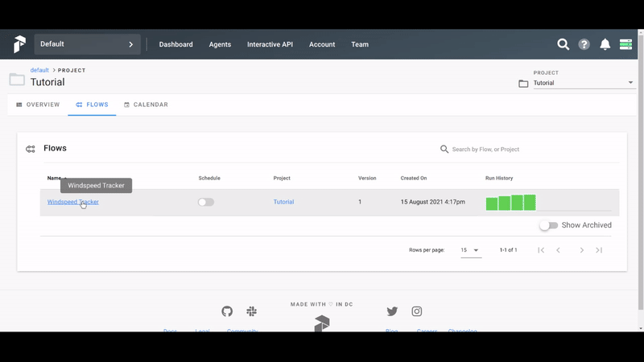Switch to the Flows tab
Viewport: 644px width, 362px height.
click(92, 105)
